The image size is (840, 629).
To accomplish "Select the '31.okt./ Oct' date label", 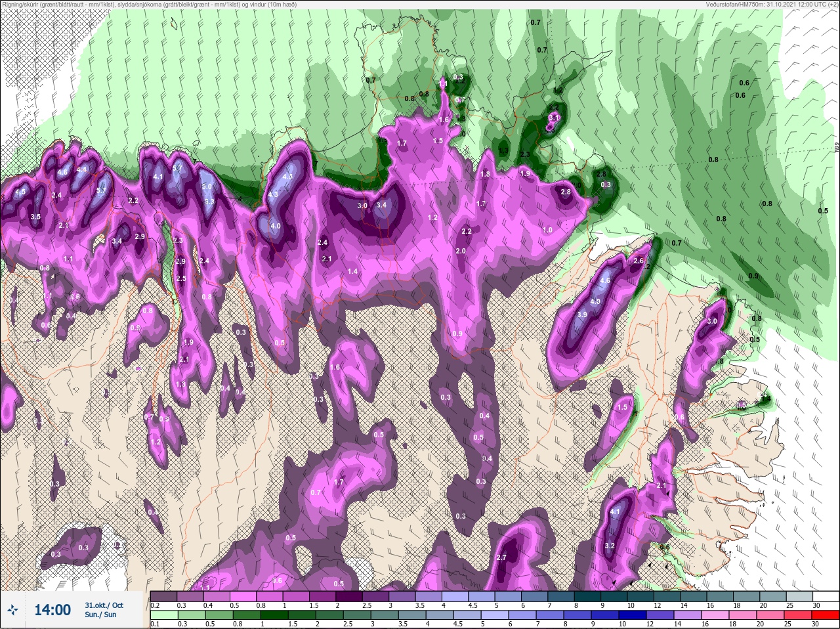I will pos(104,605).
